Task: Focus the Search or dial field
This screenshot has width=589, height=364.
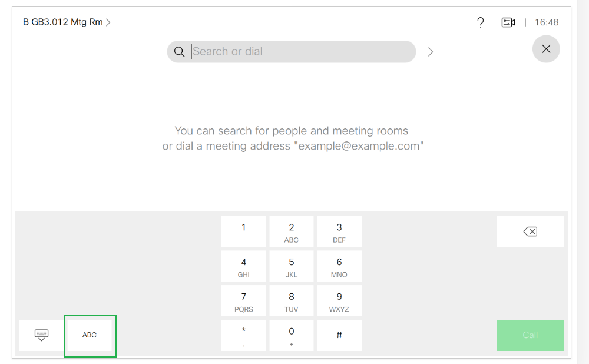Action: click(300, 52)
